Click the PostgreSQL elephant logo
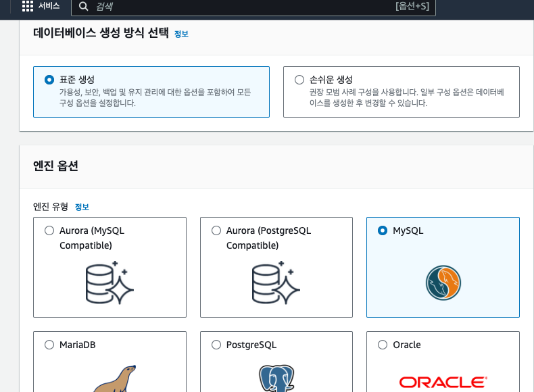The image size is (534, 392). (x=276, y=378)
